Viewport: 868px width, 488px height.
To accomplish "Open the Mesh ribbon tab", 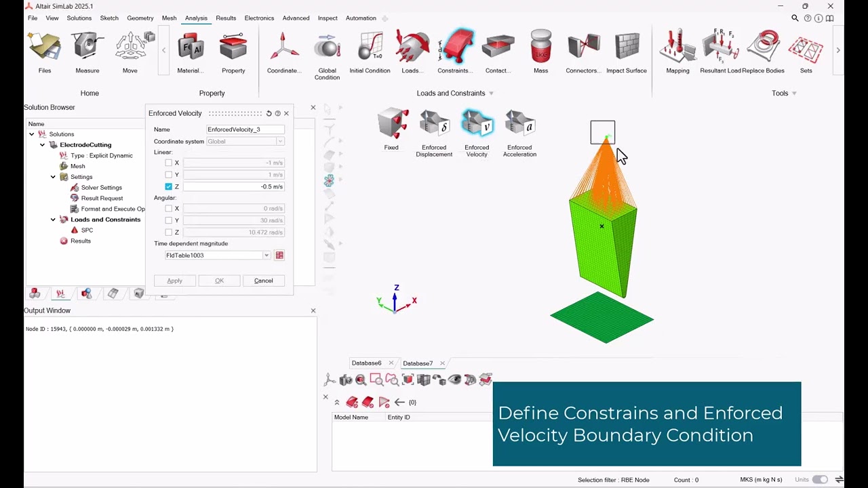I will (x=170, y=18).
